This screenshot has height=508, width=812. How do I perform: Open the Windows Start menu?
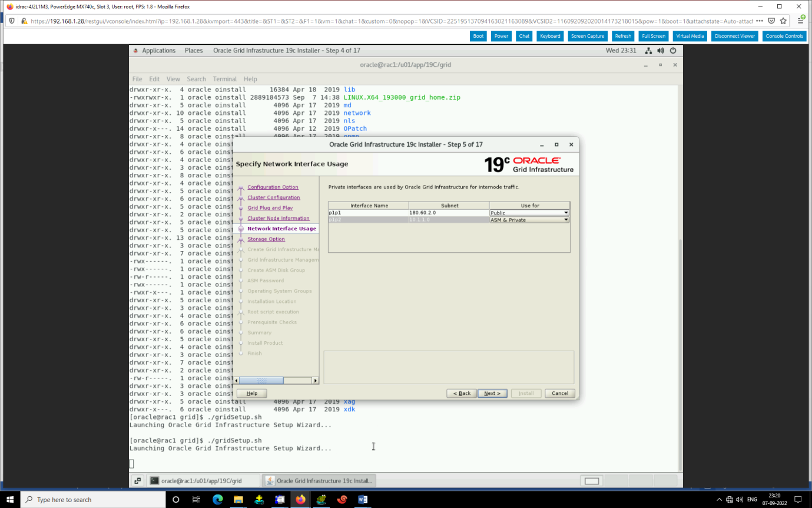click(10, 499)
